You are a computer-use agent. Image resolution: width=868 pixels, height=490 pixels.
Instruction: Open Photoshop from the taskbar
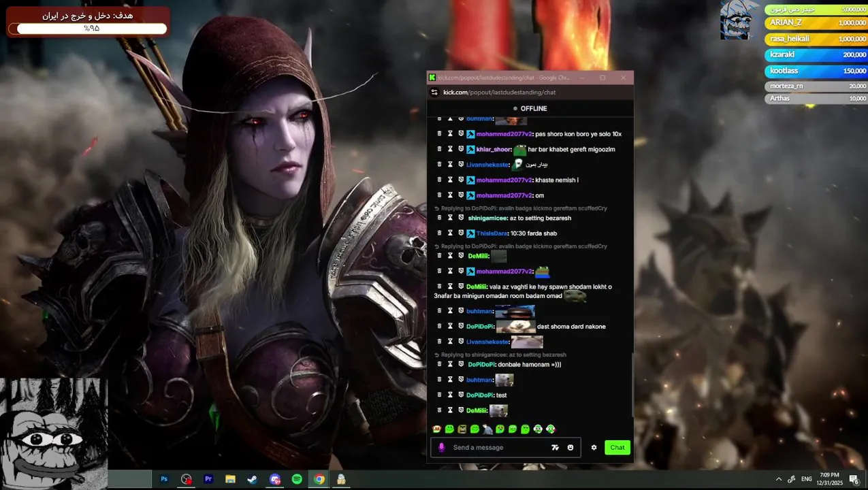(x=164, y=479)
